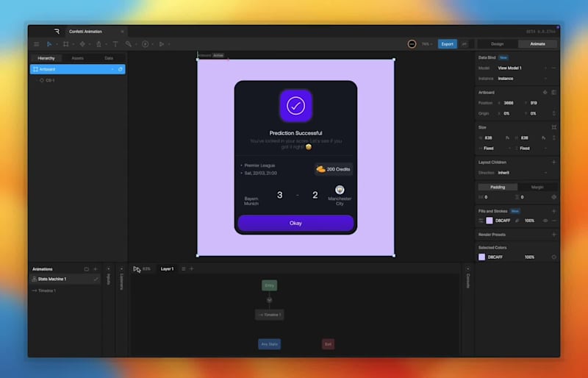This screenshot has height=378, width=588.
Task: Click the target icon in Artboard section
Action: (545, 93)
